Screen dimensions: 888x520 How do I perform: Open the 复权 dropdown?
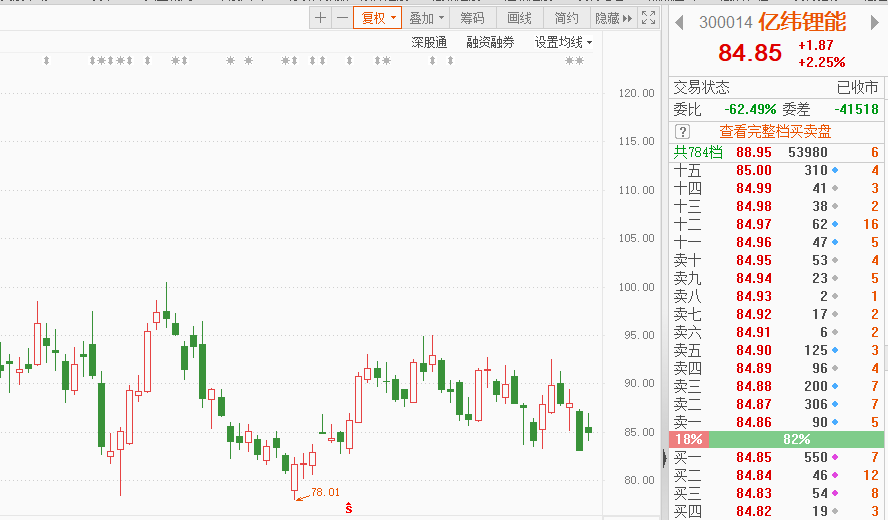378,18
